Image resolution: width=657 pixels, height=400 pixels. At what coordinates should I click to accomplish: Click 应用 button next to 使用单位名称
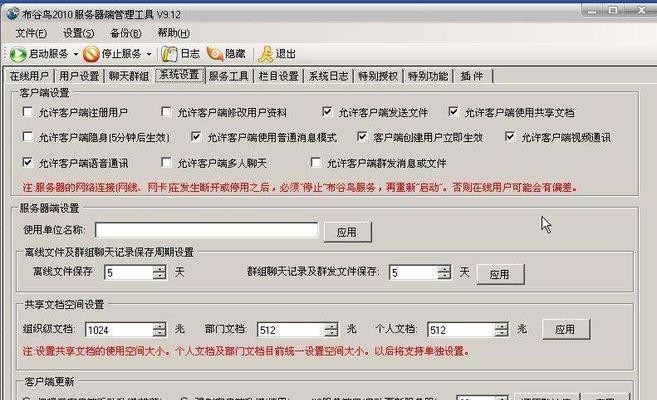[347, 232]
